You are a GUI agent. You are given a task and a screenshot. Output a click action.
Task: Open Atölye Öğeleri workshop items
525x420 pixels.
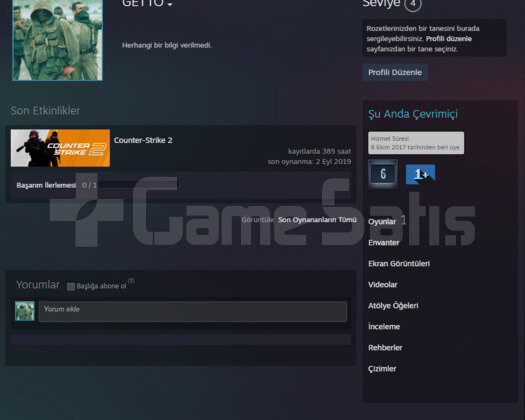[393, 305]
